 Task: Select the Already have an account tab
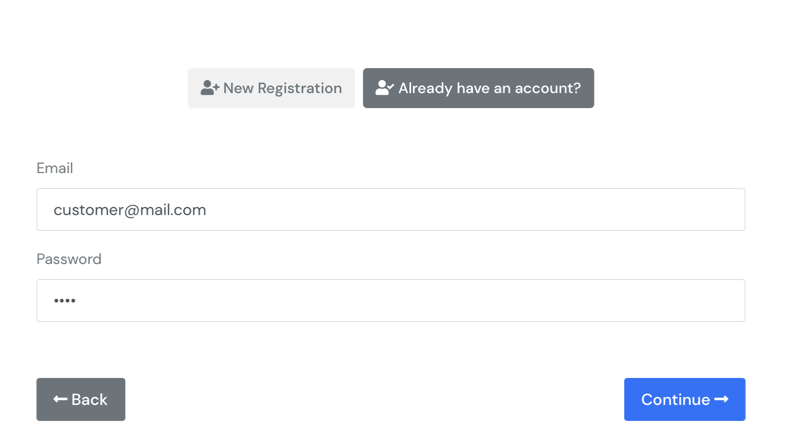[x=478, y=88]
